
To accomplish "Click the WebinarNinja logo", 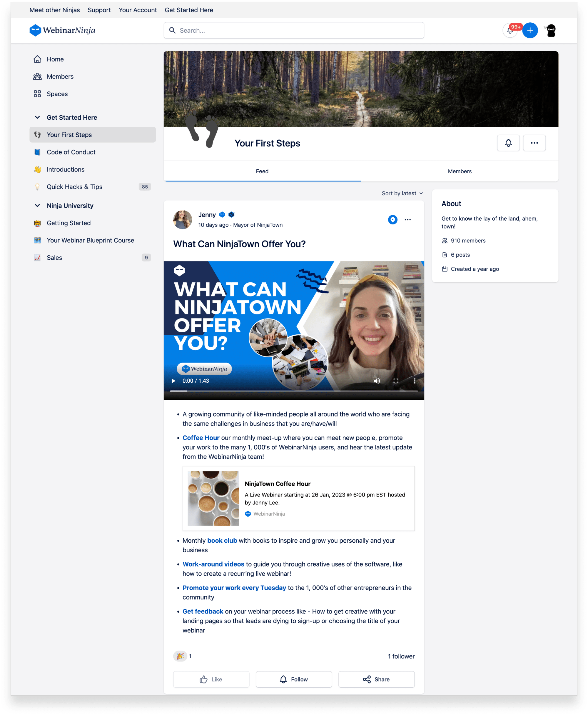I will (x=62, y=31).
